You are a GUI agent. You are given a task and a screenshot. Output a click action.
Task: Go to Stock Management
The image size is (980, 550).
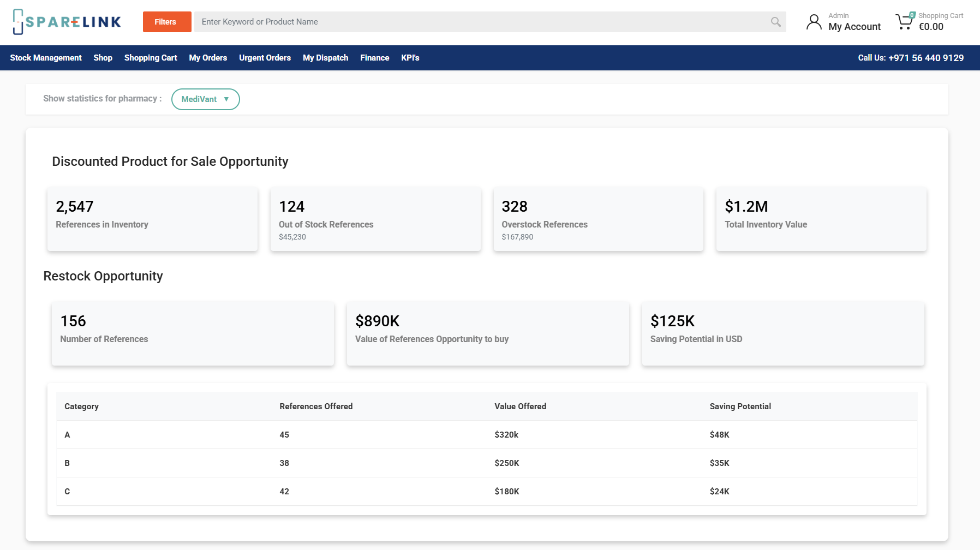[46, 58]
